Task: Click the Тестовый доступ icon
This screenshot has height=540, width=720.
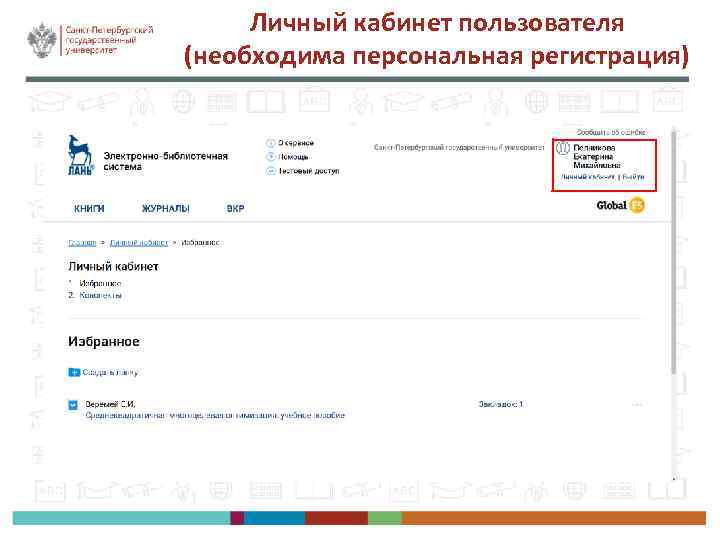Action: tap(271, 171)
